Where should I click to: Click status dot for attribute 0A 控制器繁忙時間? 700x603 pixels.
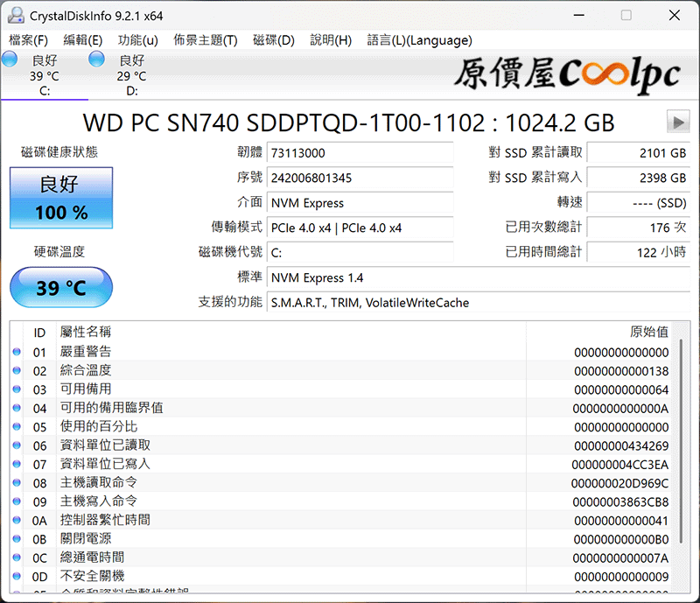[17, 521]
